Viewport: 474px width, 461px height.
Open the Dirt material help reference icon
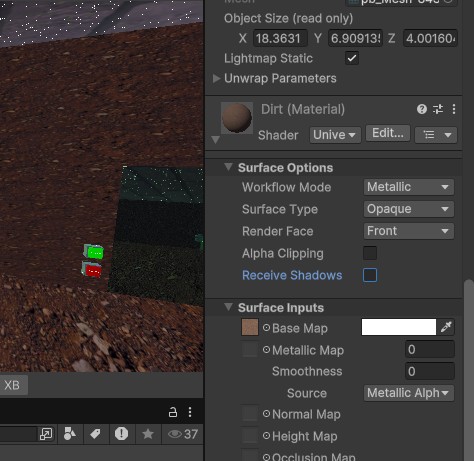(422, 109)
